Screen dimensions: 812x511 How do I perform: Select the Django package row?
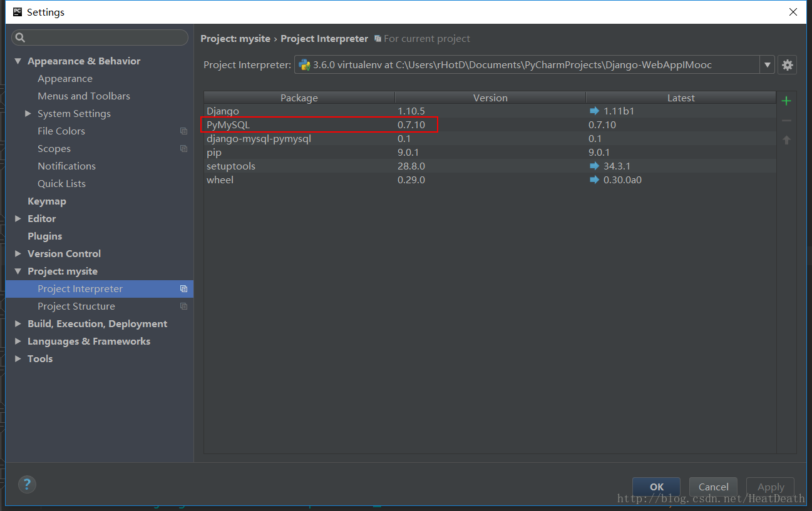(490, 111)
